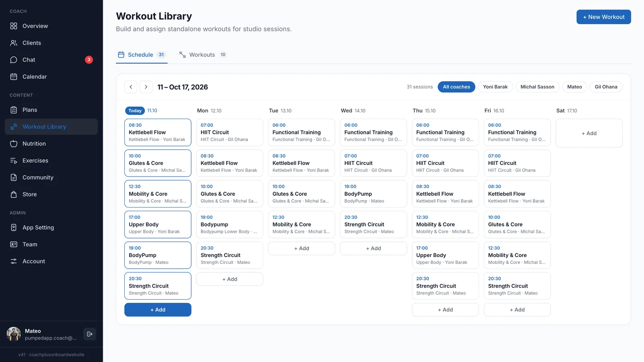
Task: Open Monday's 19:00 Bodypump session
Action: click(230, 224)
